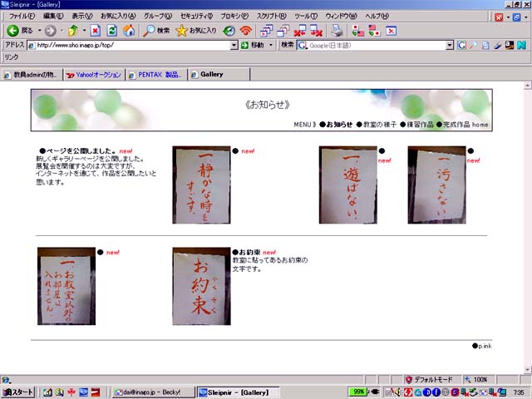Open the セキュリティ (Security) menu
532x399 pixels.
click(x=195, y=17)
